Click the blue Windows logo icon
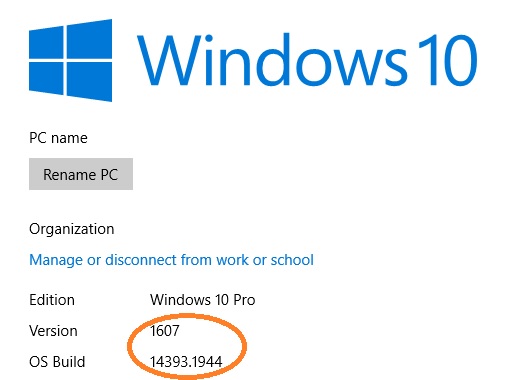 [x=70, y=60]
